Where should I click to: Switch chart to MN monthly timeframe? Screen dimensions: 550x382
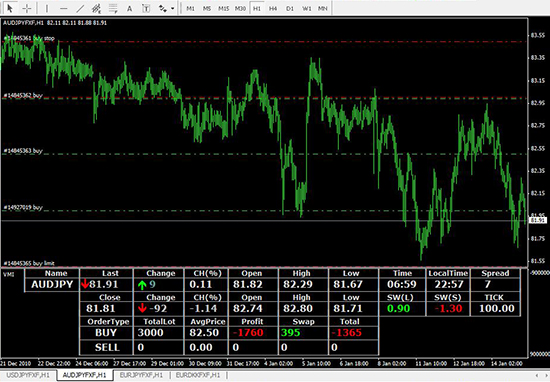coord(322,8)
